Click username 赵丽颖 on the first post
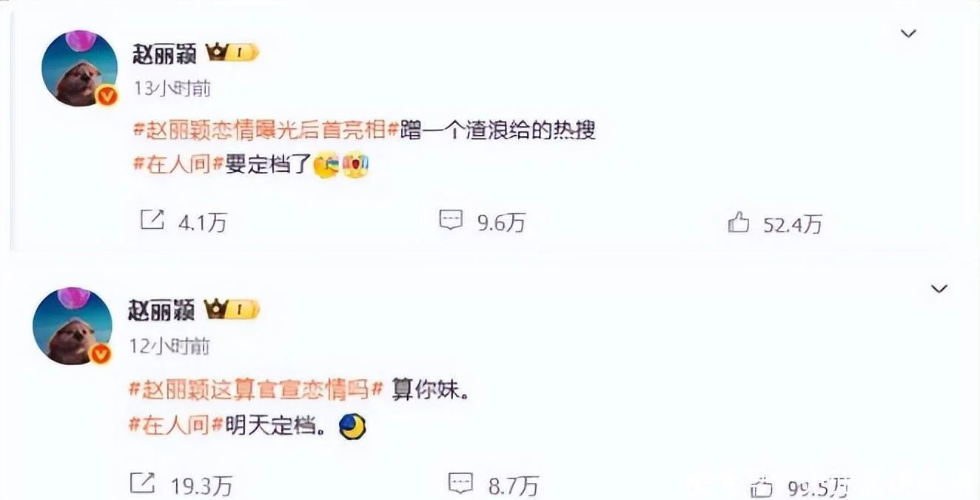Image resolution: width=980 pixels, height=500 pixels. pyautogui.click(x=164, y=53)
